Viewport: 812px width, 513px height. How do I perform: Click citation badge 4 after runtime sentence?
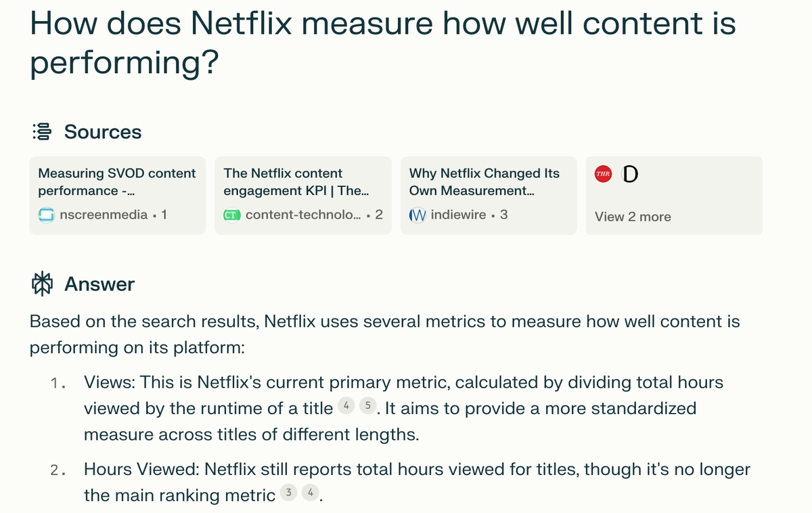tap(346, 405)
